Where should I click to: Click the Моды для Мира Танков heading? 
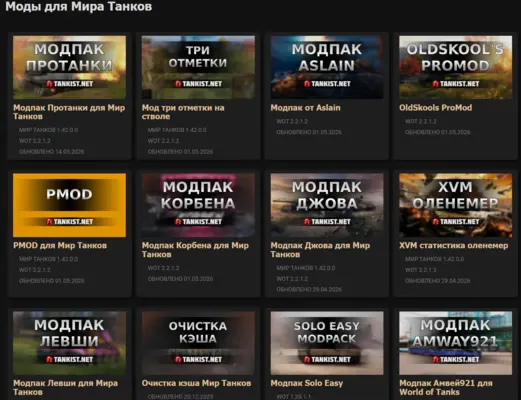(x=79, y=6)
